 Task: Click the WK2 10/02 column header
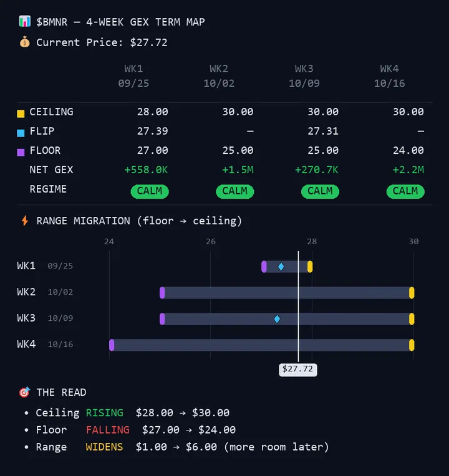[219, 76]
